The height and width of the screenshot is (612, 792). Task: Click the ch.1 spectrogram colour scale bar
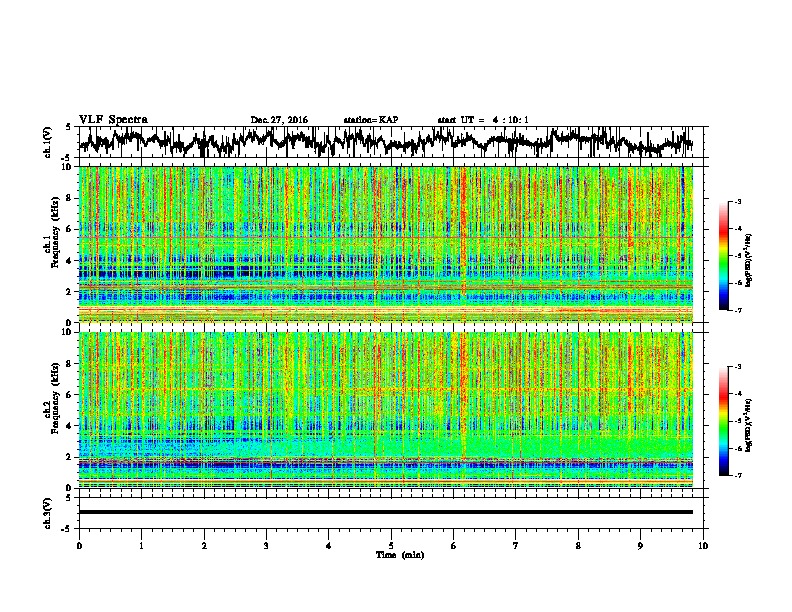[x=724, y=256]
